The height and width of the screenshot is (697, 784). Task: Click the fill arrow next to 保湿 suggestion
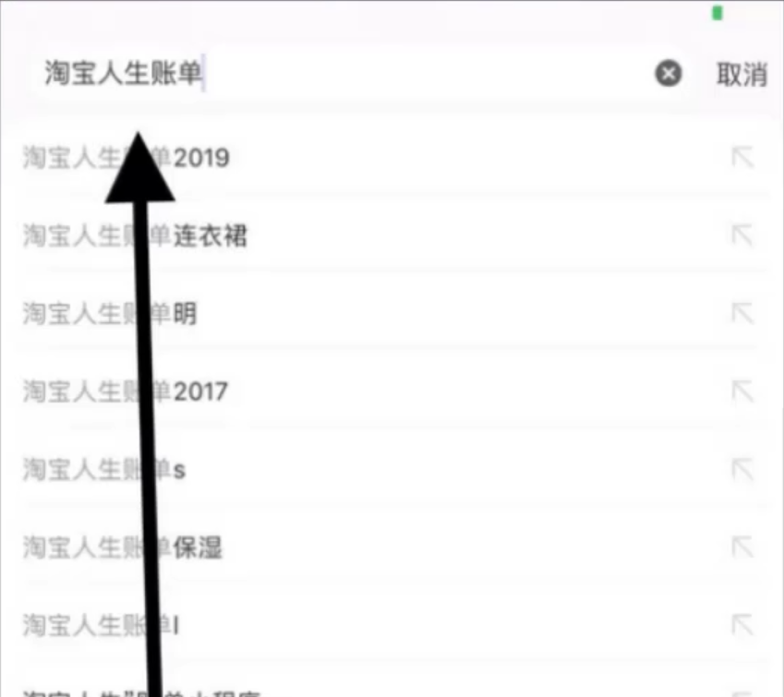(x=742, y=547)
